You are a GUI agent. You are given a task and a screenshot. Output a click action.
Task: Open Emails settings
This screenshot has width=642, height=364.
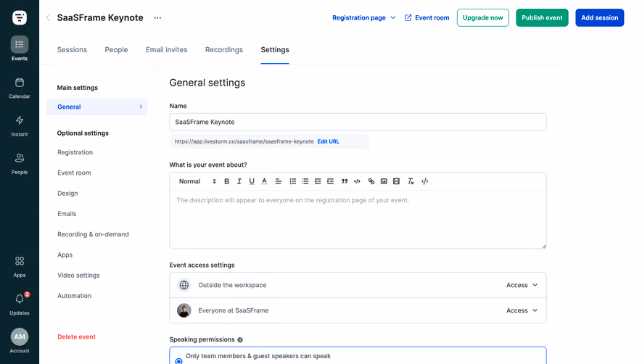(67, 214)
